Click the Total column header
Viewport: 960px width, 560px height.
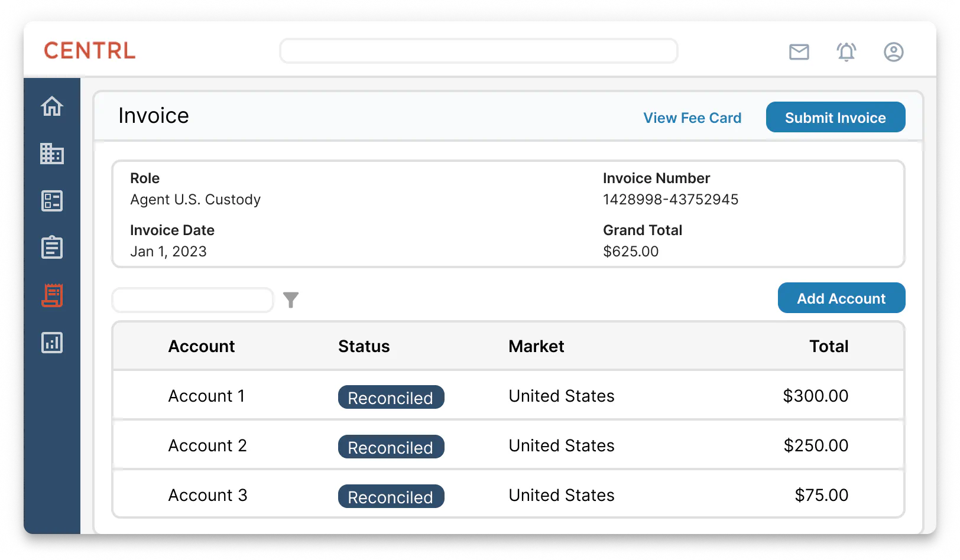pyautogui.click(x=829, y=346)
